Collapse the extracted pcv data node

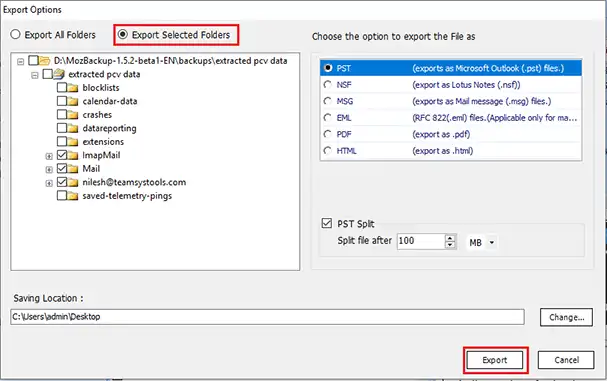click(x=35, y=75)
